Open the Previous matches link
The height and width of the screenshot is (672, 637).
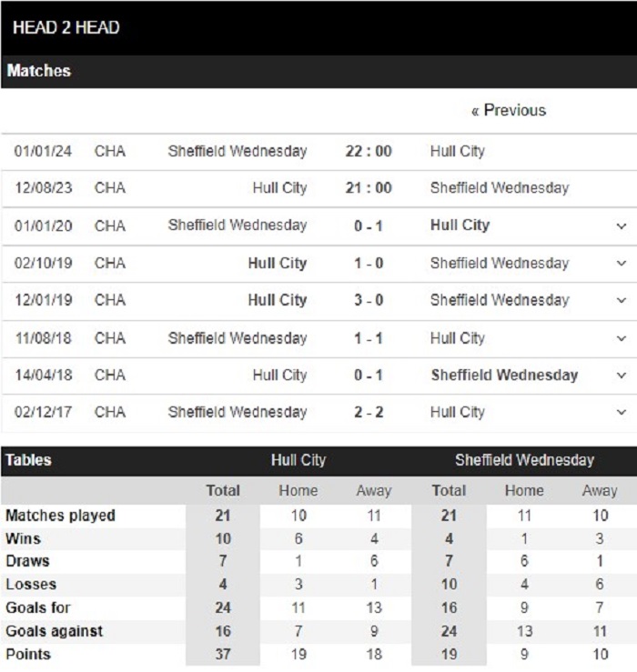pos(509,111)
